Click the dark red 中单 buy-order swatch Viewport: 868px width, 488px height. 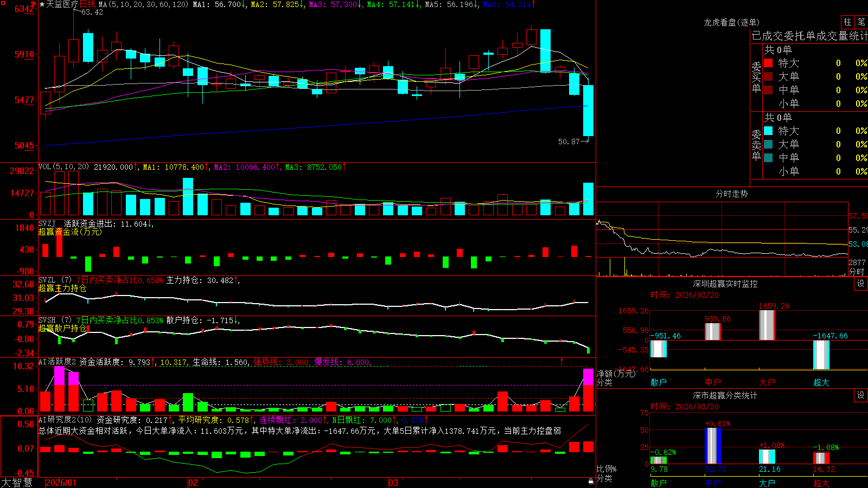pos(768,90)
